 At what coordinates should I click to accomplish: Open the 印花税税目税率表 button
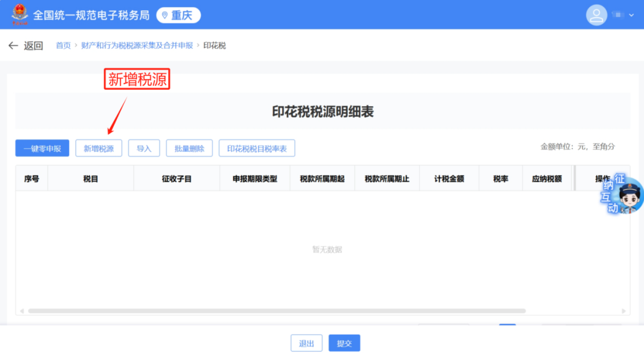click(x=256, y=148)
